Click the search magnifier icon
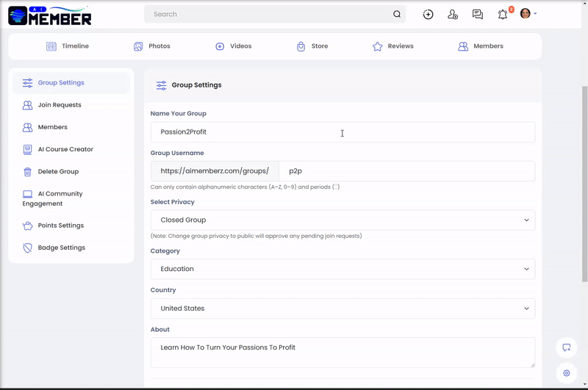This screenshot has height=390, width=588. 397,14
